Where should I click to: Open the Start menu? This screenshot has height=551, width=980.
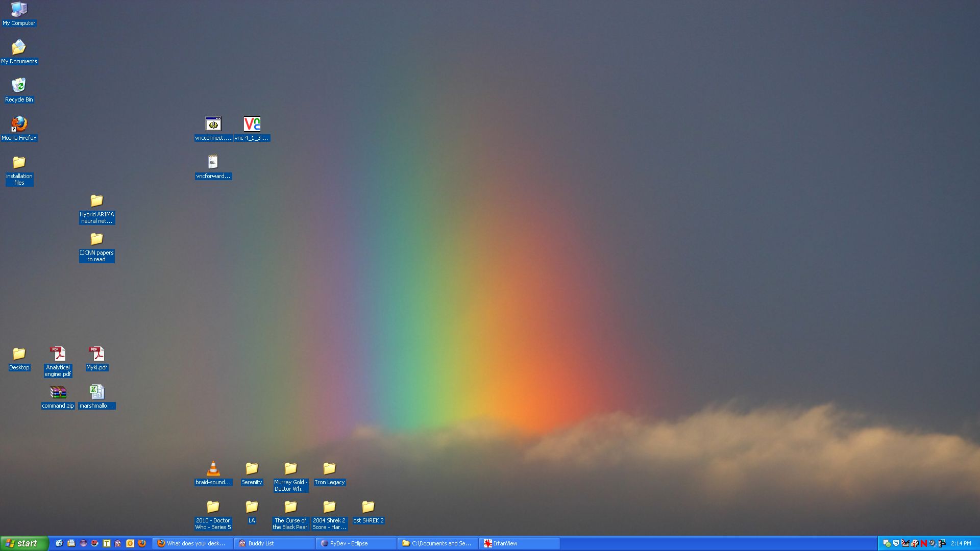pyautogui.click(x=24, y=543)
